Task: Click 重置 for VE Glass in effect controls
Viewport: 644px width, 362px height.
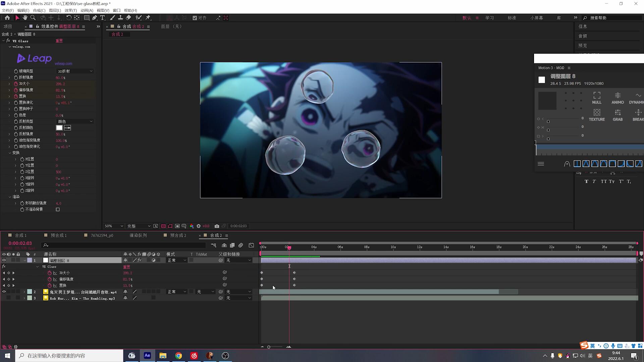Action: coord(59,41)
